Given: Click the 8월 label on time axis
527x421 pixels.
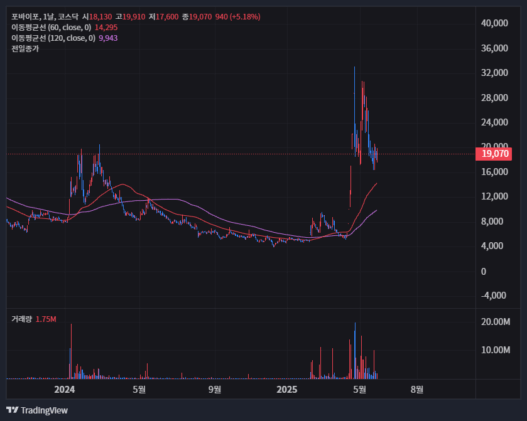Looking at the screenshot, I should click(x=417, y=390).
